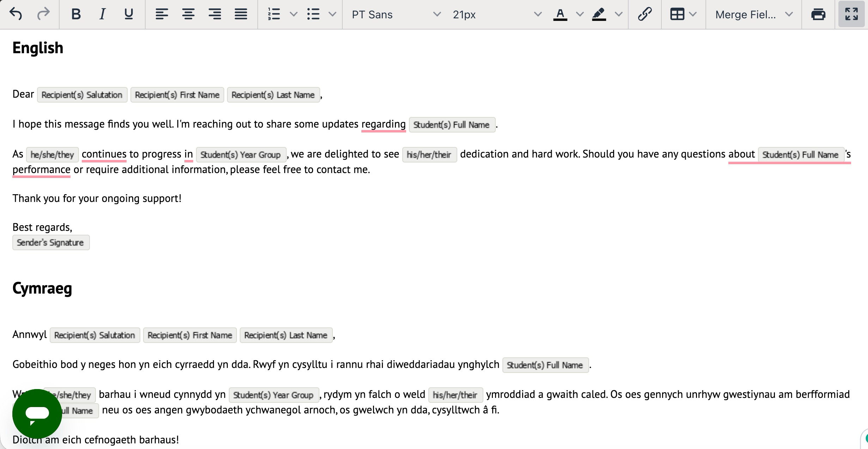Insert a numbered list
The height and width of the screenshot is (449, 868).
[x=274, y=14]
